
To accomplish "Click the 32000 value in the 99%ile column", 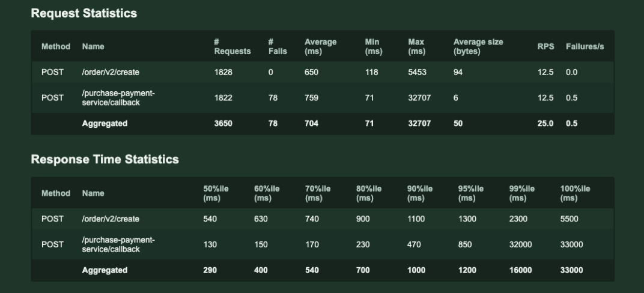I will 520,244.
